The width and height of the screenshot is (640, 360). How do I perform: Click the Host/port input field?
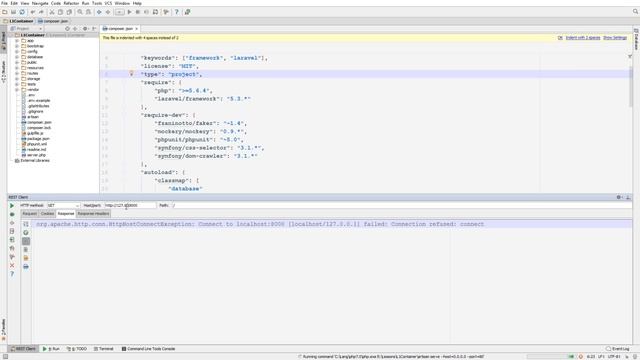[130, 205]
